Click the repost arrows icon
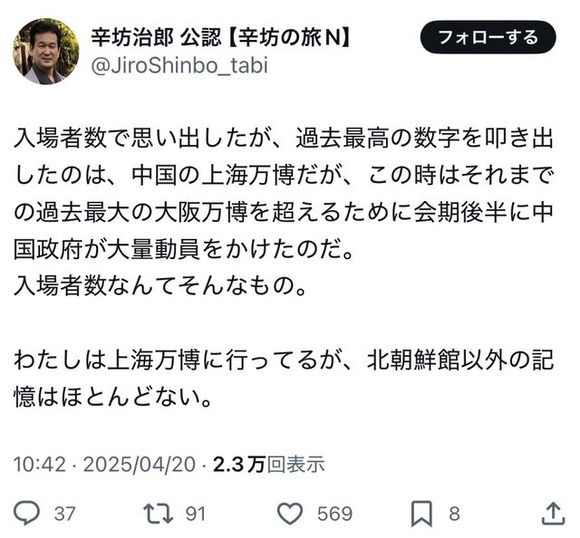The image size is (580, 538). (158, 513)
